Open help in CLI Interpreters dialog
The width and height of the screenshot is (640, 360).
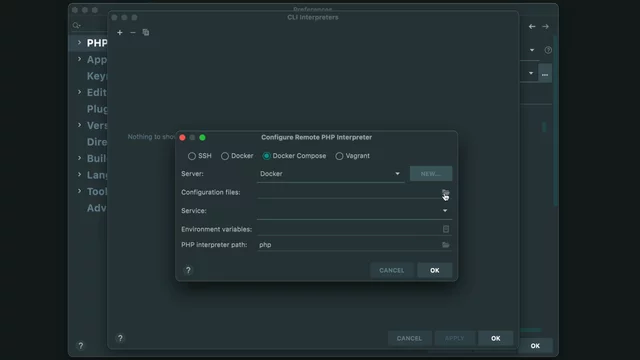[x=120, y=338]
